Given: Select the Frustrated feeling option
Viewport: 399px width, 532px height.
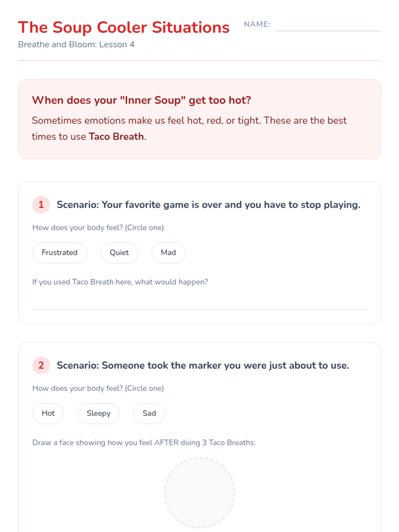Looking at the screenshot, I should coord(60,253).
